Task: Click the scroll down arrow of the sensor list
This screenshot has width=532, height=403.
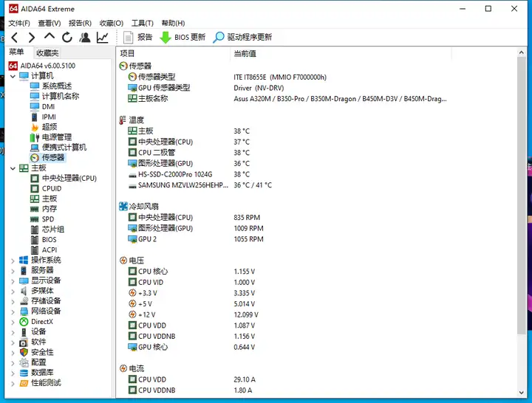Action: tap(522, 393)
